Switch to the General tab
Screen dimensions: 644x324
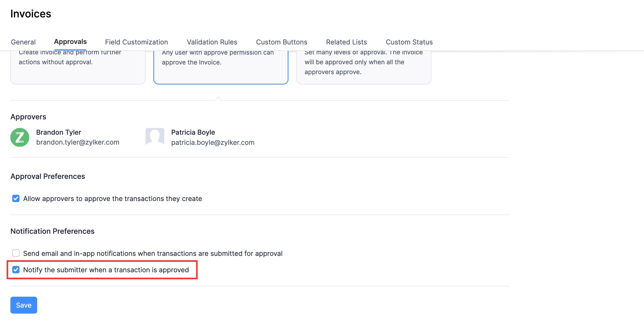pyautogui.click(x=23, y=42)
